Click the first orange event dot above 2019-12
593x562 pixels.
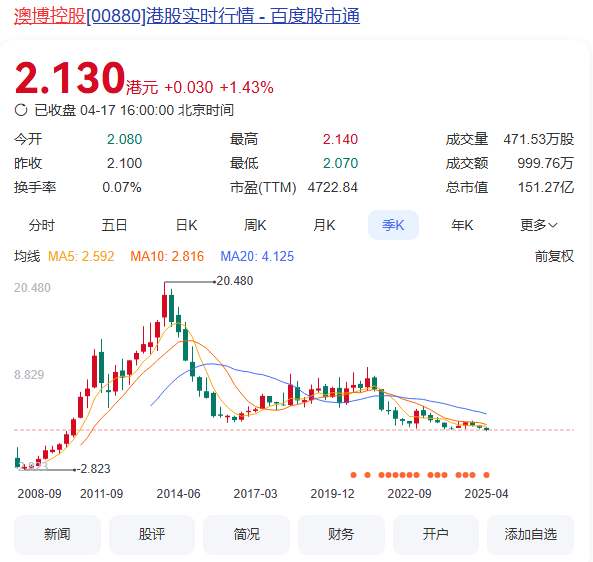[354, 475]
